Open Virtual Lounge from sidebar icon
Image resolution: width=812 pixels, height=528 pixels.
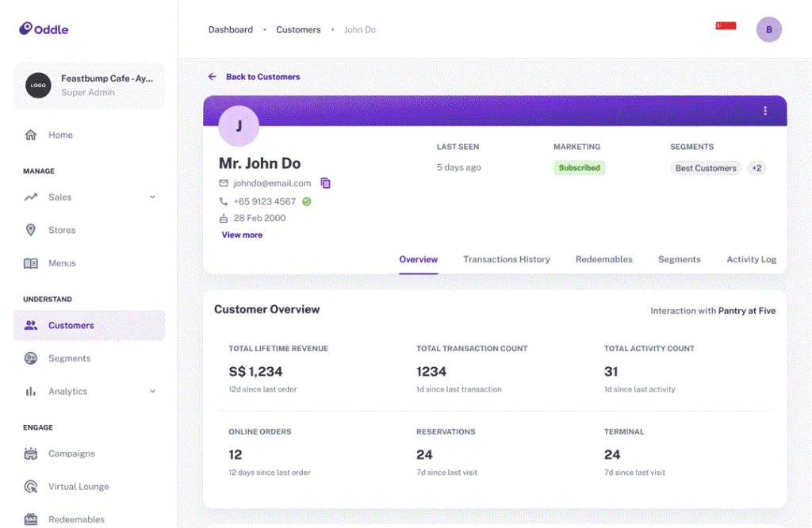point(31,487)
